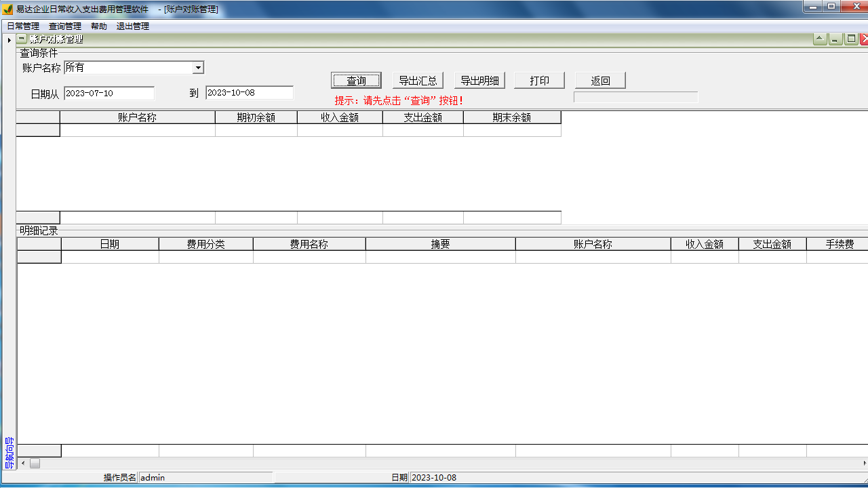
Task: Click the 退出管理 menu
Action: click(x=133, y=26)
